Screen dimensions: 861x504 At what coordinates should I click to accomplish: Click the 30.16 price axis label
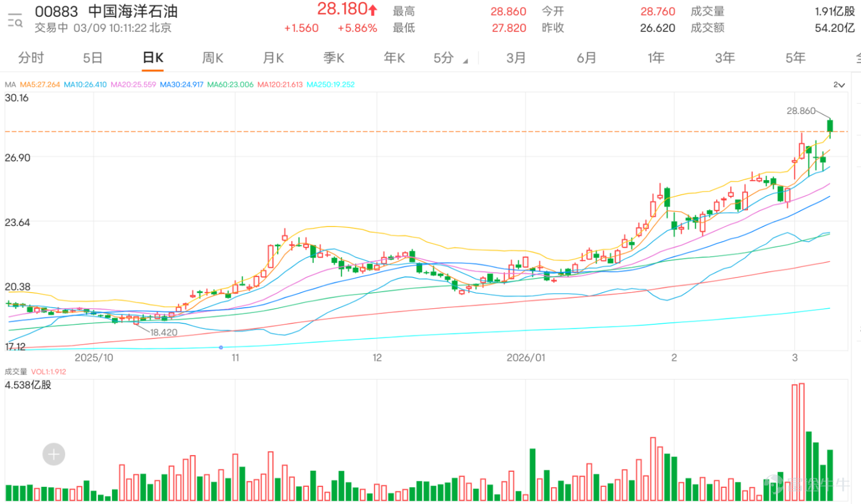(x=17, y=98)
